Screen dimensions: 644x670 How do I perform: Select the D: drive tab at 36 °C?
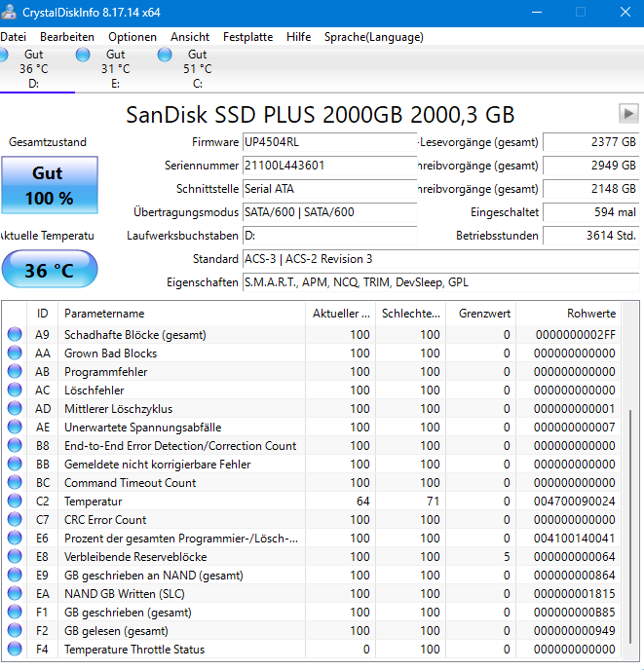tap(34, 69)
